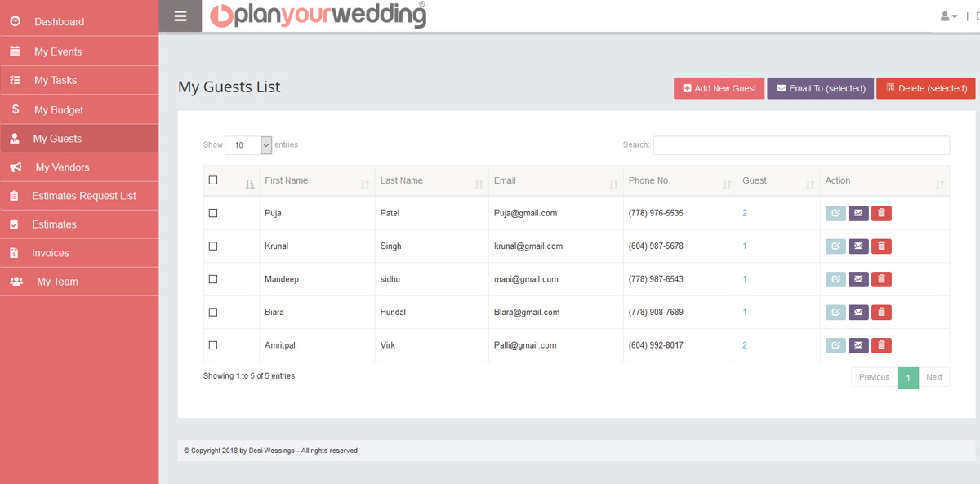Open guest count link for Puja

click(x=745, y=213)
